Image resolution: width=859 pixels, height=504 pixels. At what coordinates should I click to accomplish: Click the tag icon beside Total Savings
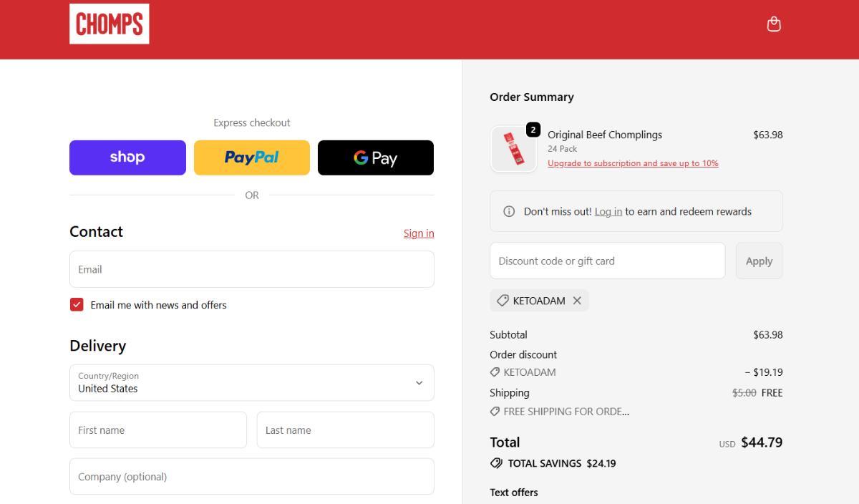tap(496, 463)
